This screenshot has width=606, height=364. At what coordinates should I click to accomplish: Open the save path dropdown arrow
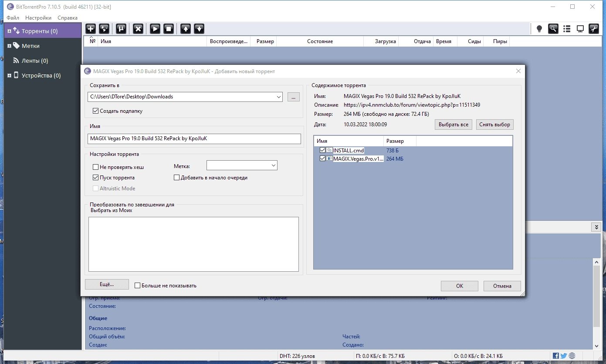279,97
